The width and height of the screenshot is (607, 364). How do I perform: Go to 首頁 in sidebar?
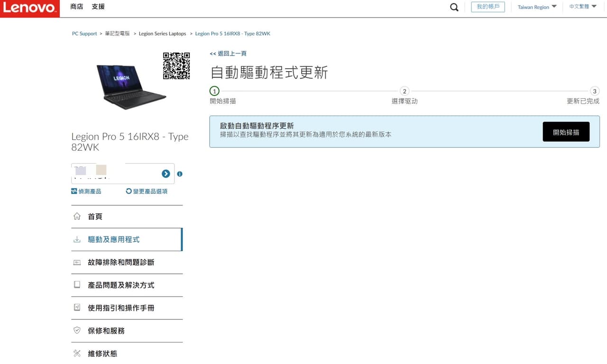point(127,217)
